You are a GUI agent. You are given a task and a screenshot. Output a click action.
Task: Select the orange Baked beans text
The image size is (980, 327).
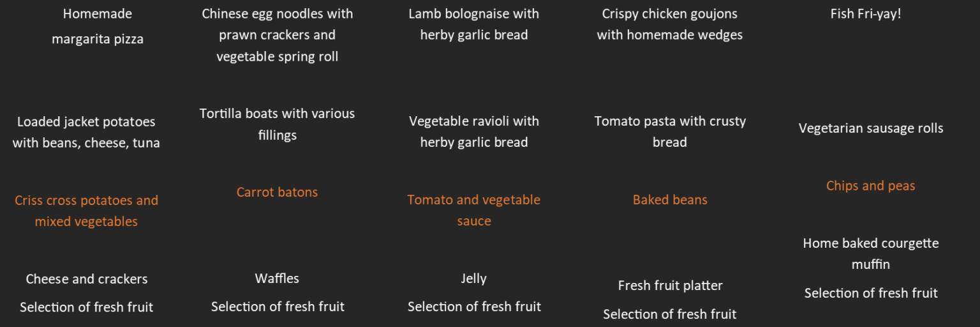click(670, 200)
